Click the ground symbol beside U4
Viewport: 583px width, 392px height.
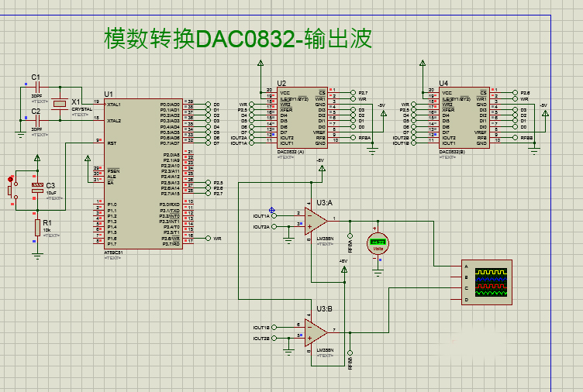(x=534, y=151)
